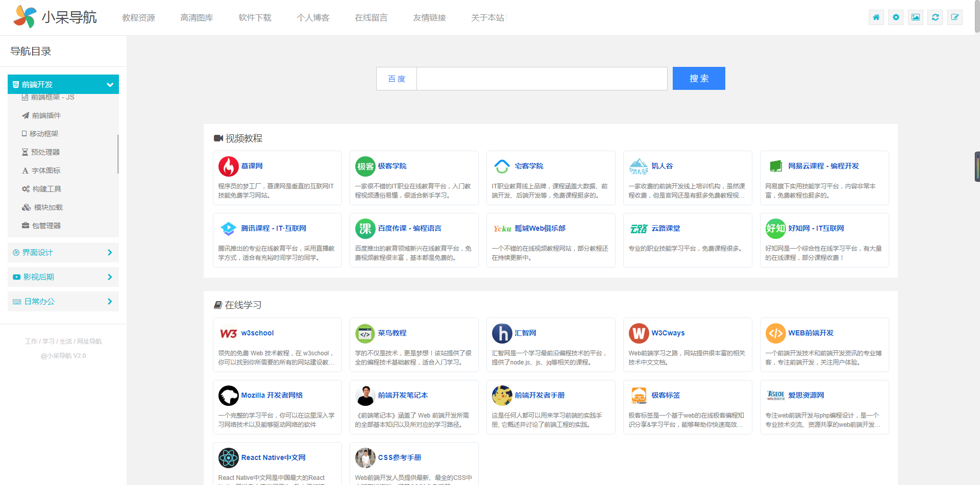
Task: Open the 慕课网 flame logo icon
Action: coord(228,166)
